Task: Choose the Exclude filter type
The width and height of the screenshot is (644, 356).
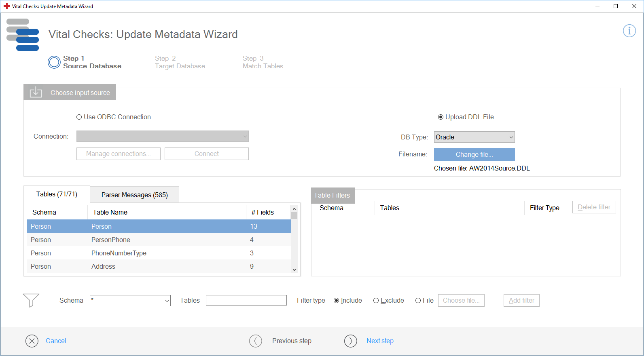Action: coord(376,301)
